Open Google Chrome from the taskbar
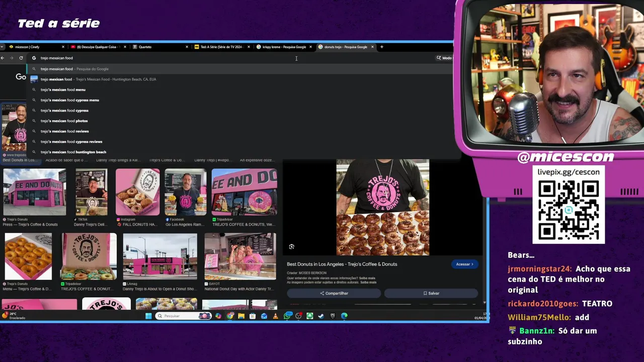644x362 pixels. pos(230,316)
